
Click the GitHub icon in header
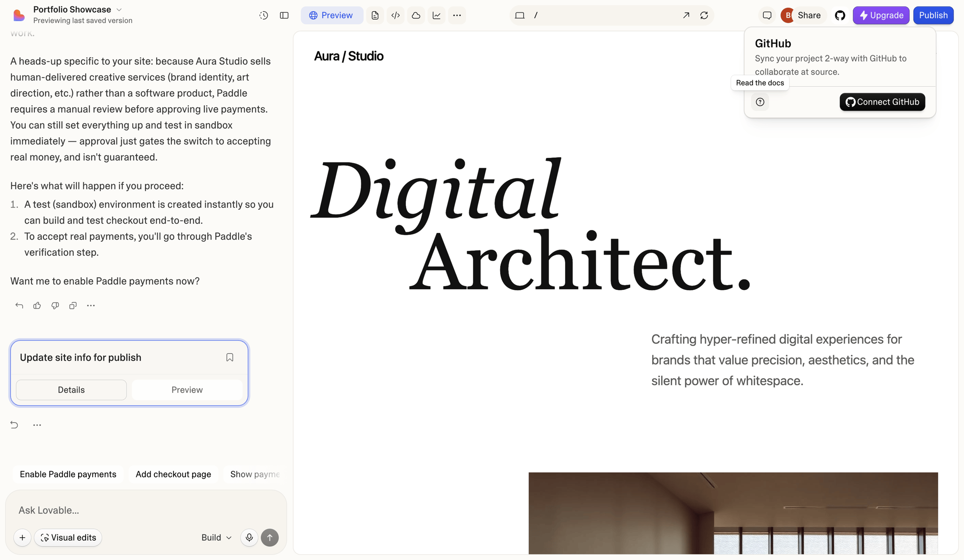click(x=840, y=15)
